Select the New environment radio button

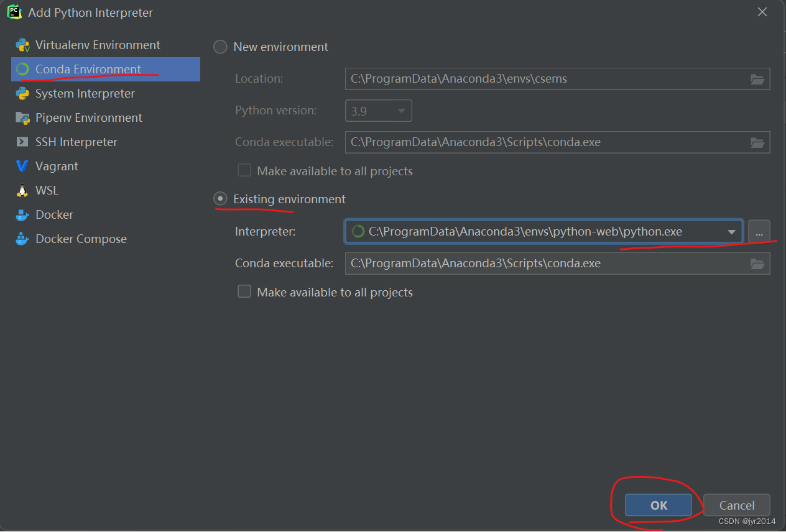(x=220, y=47)
